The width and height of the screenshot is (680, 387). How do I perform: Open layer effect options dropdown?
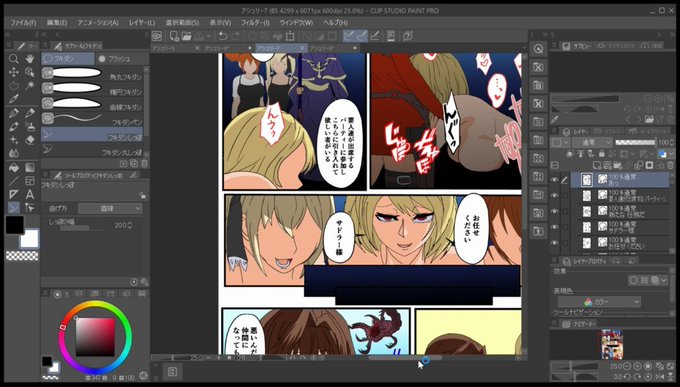[664, 280]
